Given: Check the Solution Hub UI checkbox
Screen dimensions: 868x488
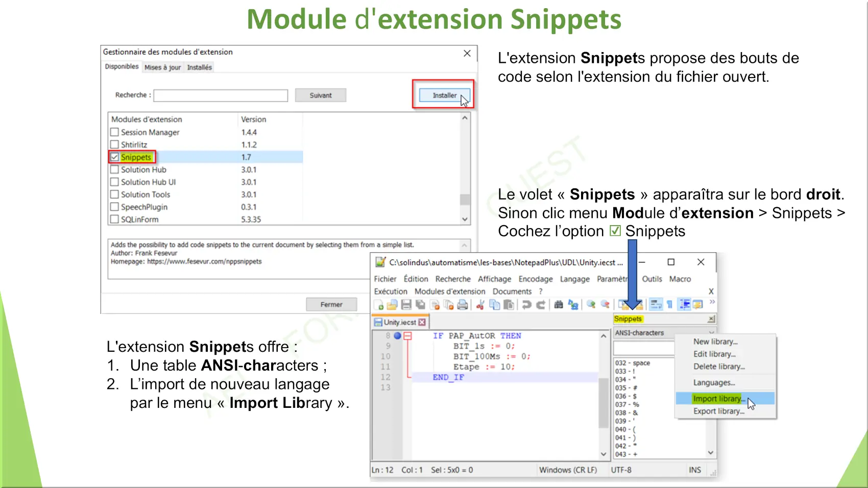Looking at the screenshot, I should [x=114, y=182].
